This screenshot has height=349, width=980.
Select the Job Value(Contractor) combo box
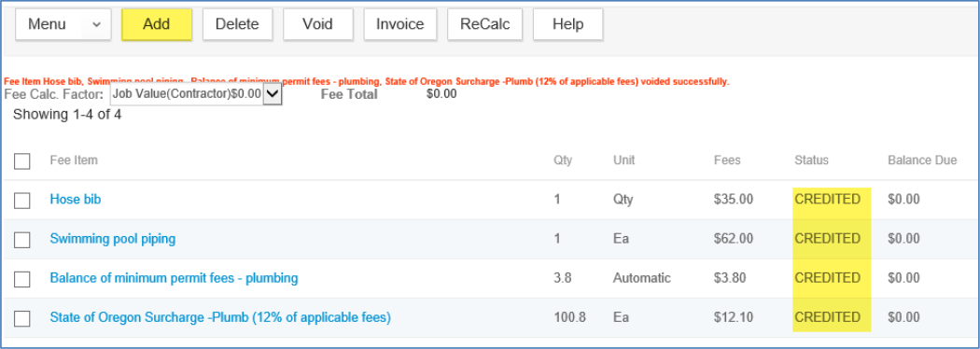pos(196,94)
